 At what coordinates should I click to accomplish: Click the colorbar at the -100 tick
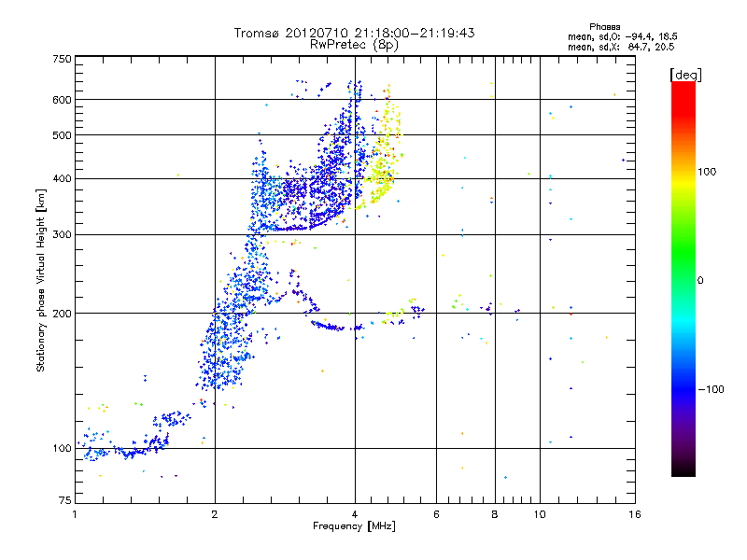tap(684, 389)
